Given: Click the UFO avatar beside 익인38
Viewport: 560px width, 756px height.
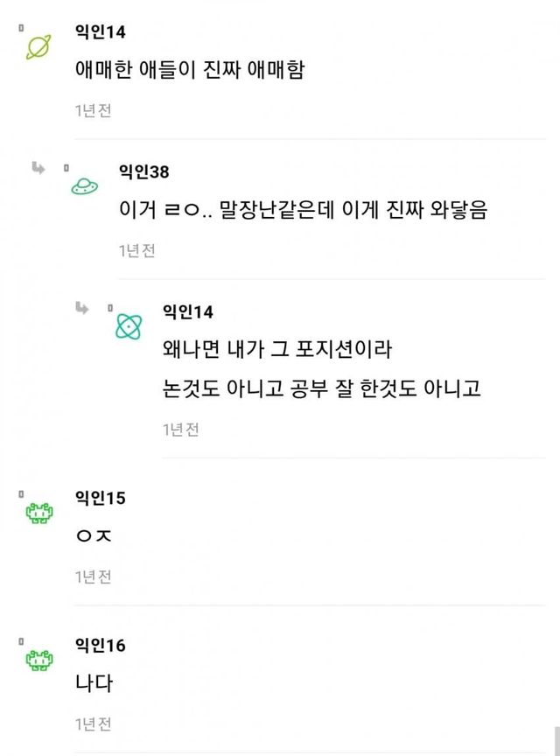Looking at the screenshot, I should click(x=84, y=185).
